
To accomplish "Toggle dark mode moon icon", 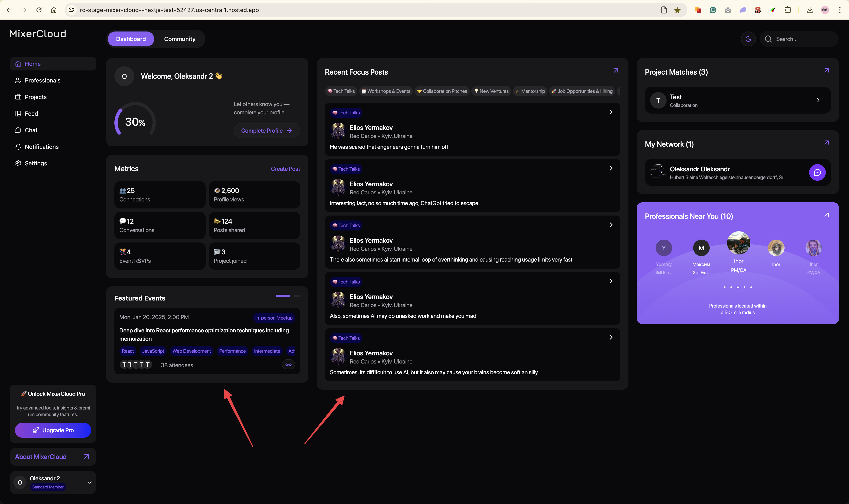I will pos(748,39).
